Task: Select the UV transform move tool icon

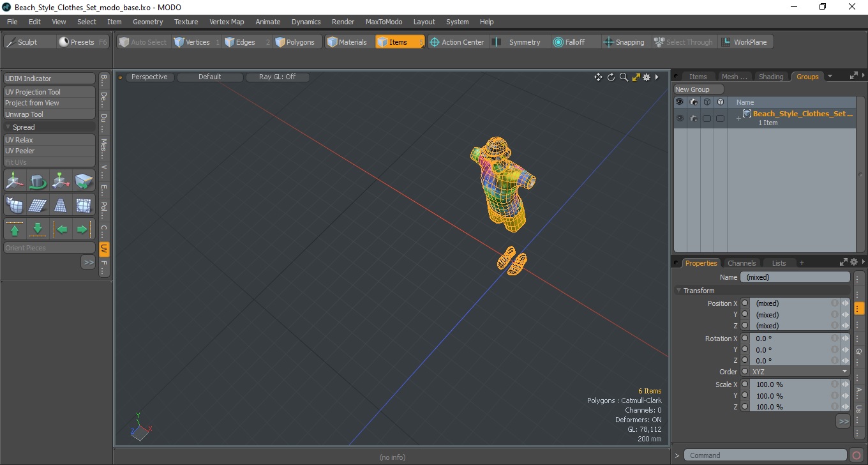Action: pos(15,181)
